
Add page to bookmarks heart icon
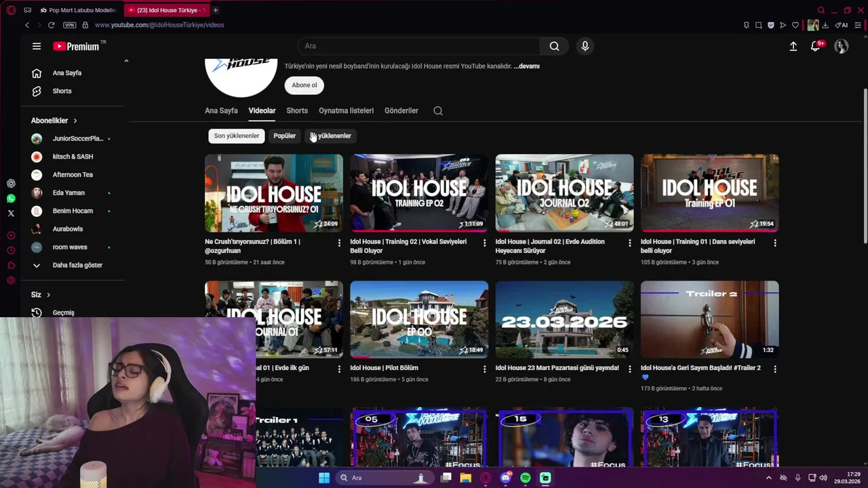click(795, 25)
